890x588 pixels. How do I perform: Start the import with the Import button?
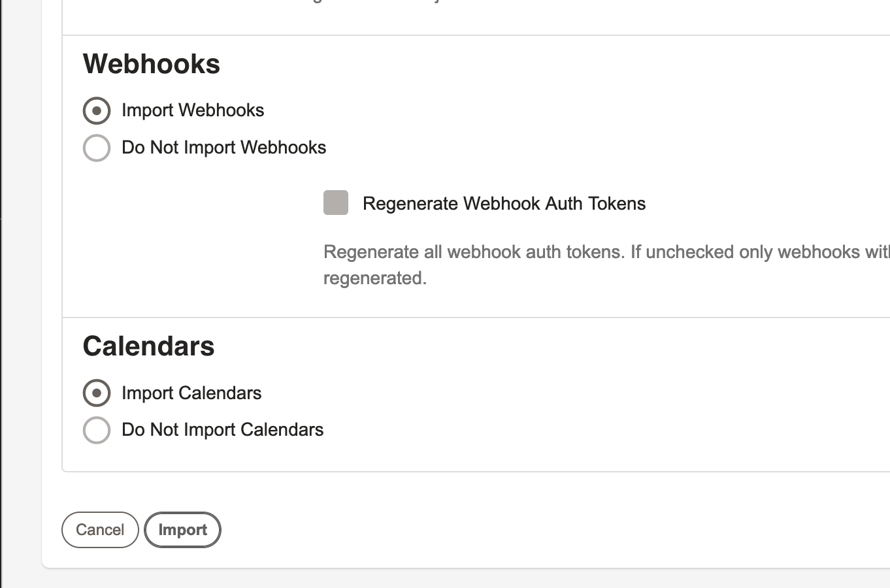182,530
